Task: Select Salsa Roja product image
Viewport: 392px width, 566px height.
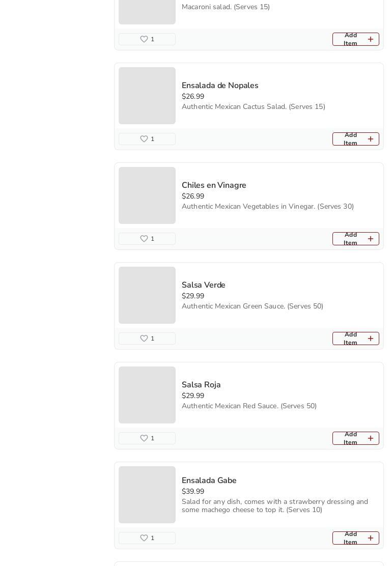Action: coord(147,395)
